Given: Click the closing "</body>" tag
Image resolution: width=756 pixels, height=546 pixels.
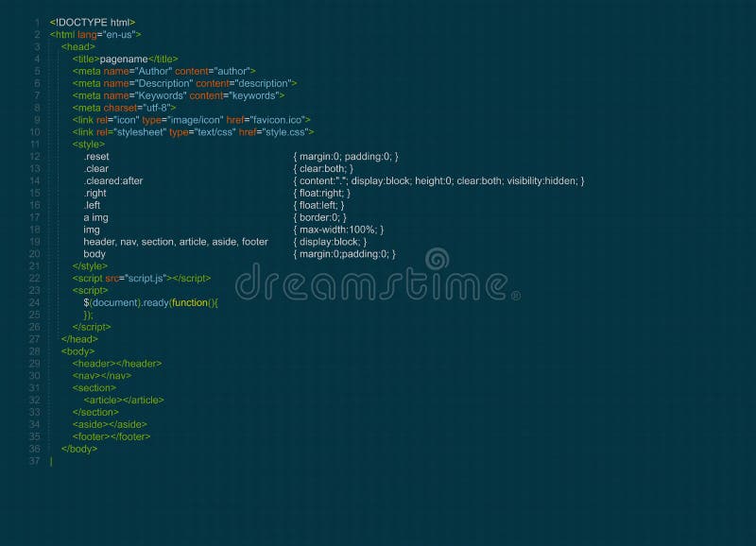Looking at the screenshot, I should (x=79, y=449).
